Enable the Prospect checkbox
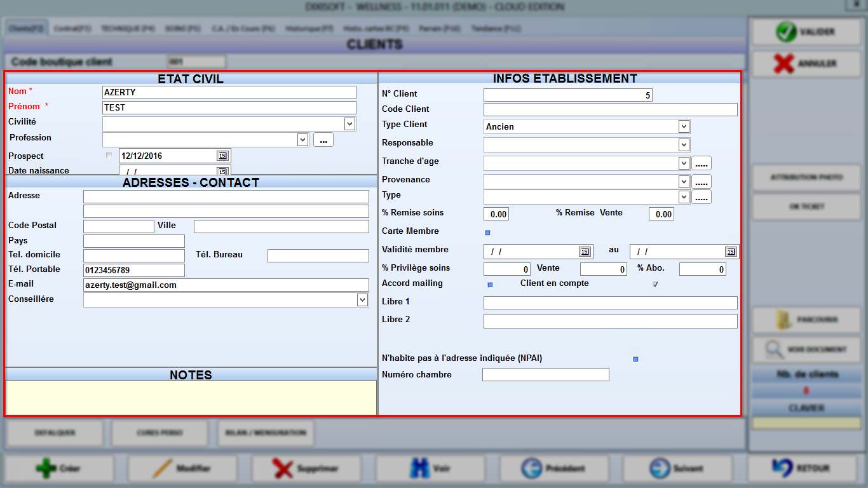The image size is (868, 488). click(109, 155)
